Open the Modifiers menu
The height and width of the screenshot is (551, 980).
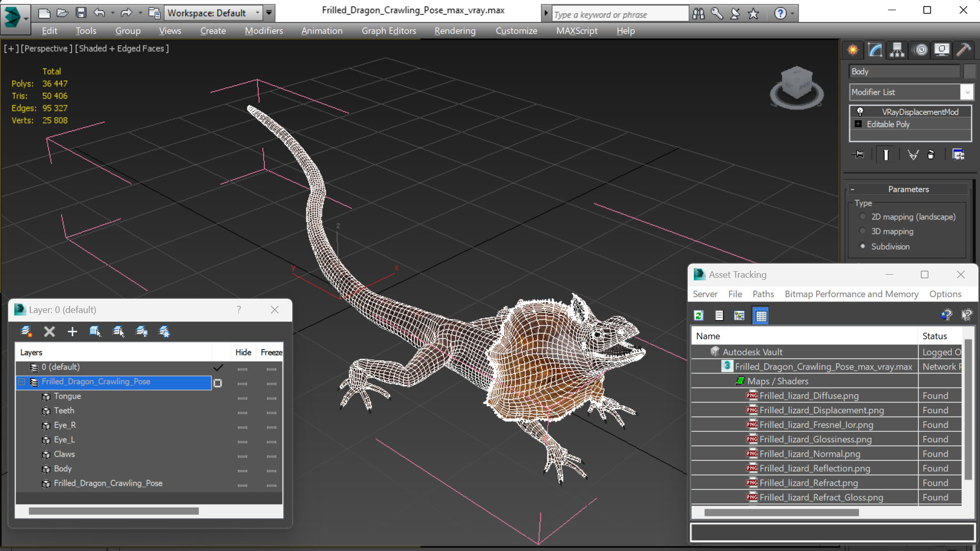pos(263,30)
